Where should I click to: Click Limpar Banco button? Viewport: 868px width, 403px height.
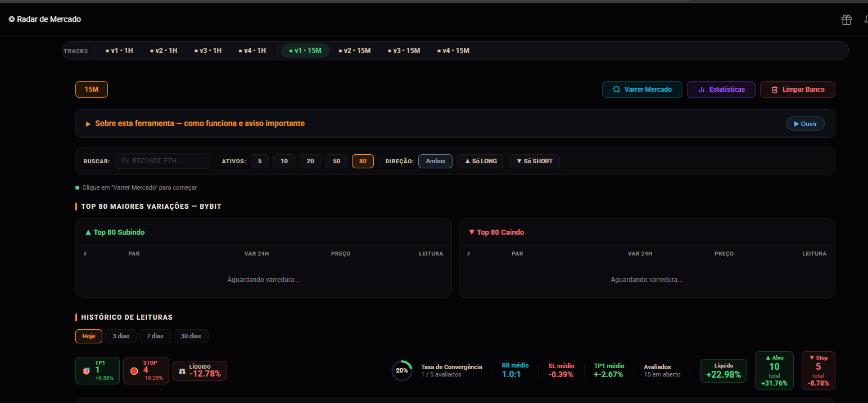click(x=798, y=89)
